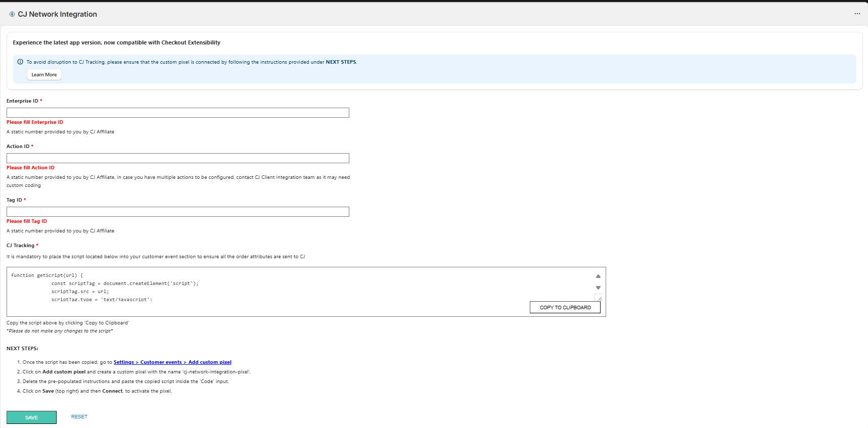Click the textarea resize handle corner

599,298
